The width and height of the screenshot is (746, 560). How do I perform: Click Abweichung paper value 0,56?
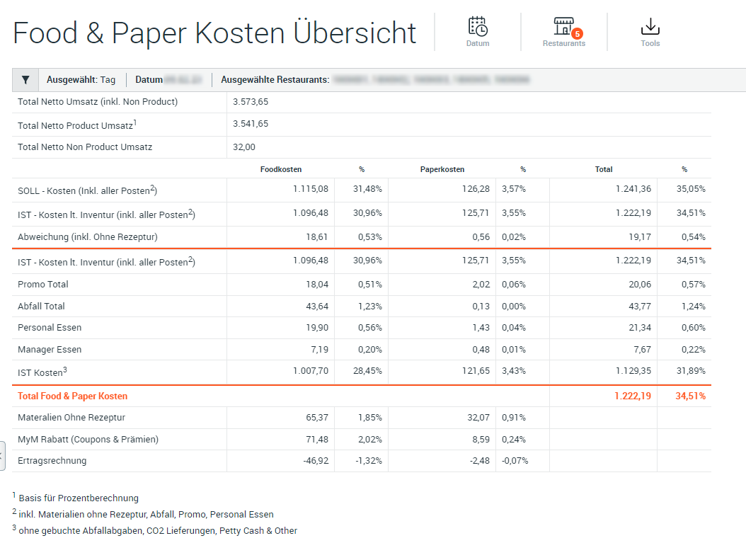tap(481, 237)
